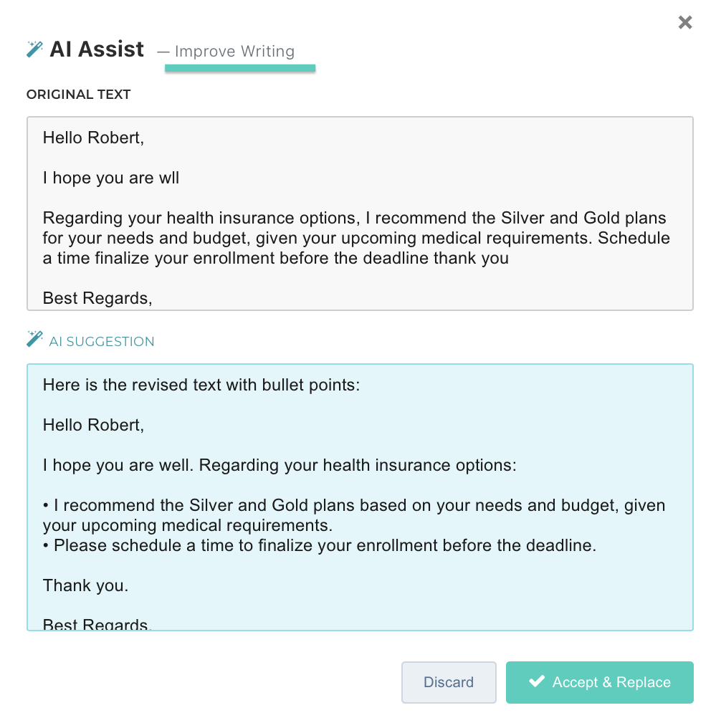Click the "I hope you are wll" line

coord(111,178)
